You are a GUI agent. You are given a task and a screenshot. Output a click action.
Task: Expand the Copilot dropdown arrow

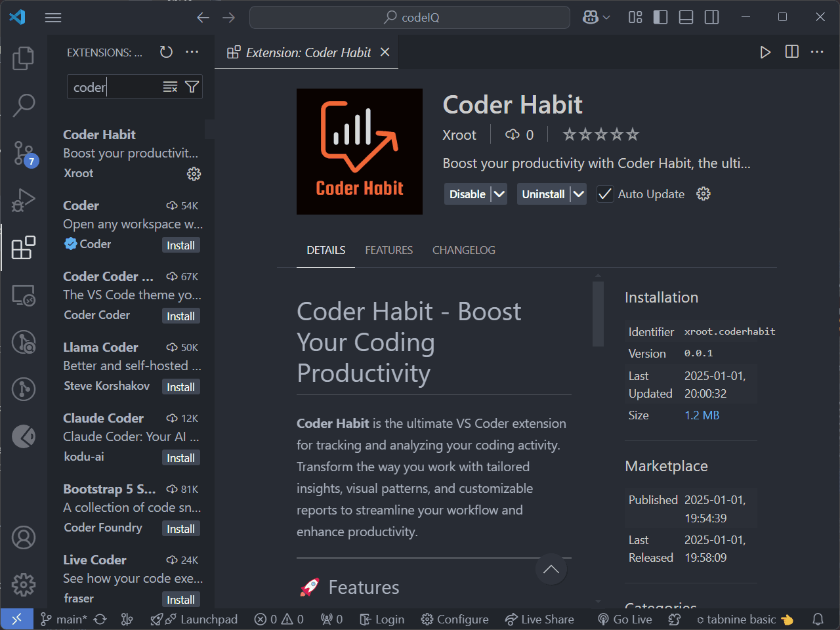coord(606,18)
